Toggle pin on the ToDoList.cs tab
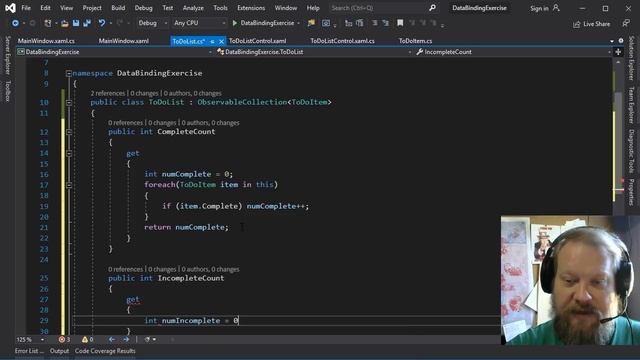The height and width of the screenshot is (360, 640). pos(212,41)
